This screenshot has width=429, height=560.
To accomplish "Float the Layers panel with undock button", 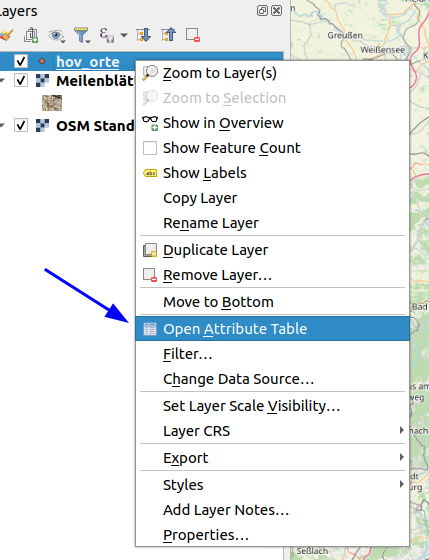I will tap(262, 10).
